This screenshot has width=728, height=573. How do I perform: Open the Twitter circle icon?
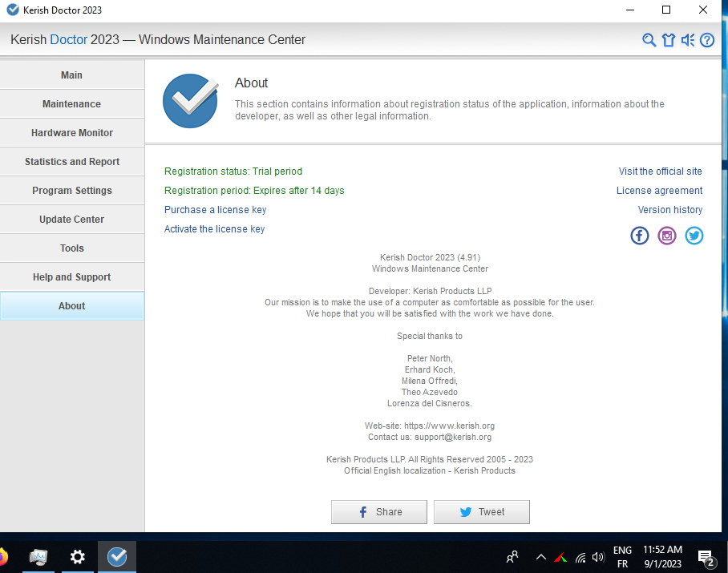694,236
